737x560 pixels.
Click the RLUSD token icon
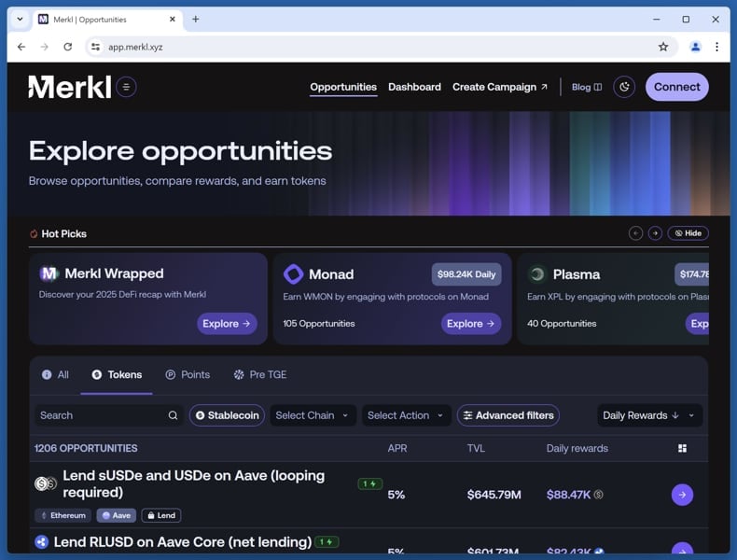point(41,542)
